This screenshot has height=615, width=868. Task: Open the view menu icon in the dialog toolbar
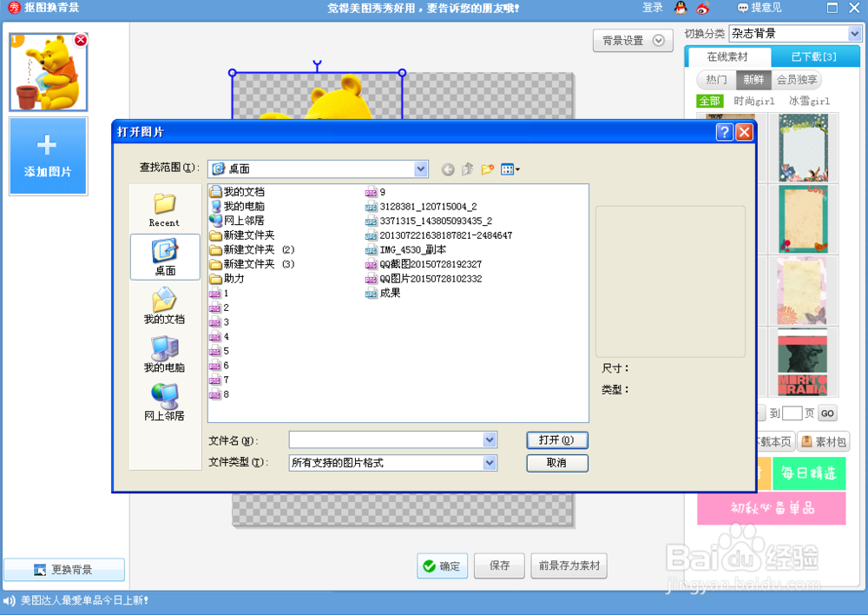click(x=510, y=169)
